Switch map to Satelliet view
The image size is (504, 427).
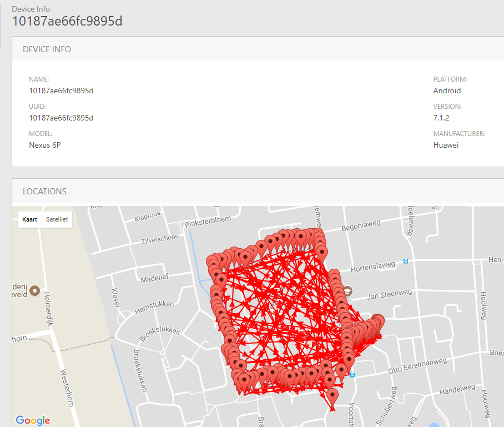click(x=57, y=219)
